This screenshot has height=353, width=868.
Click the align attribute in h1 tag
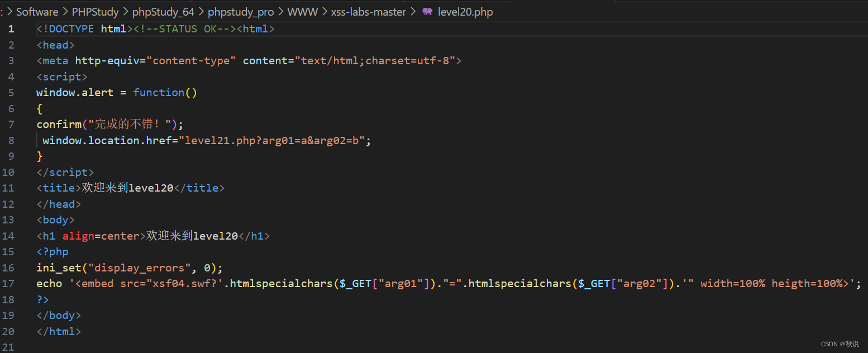pos(78,236)
